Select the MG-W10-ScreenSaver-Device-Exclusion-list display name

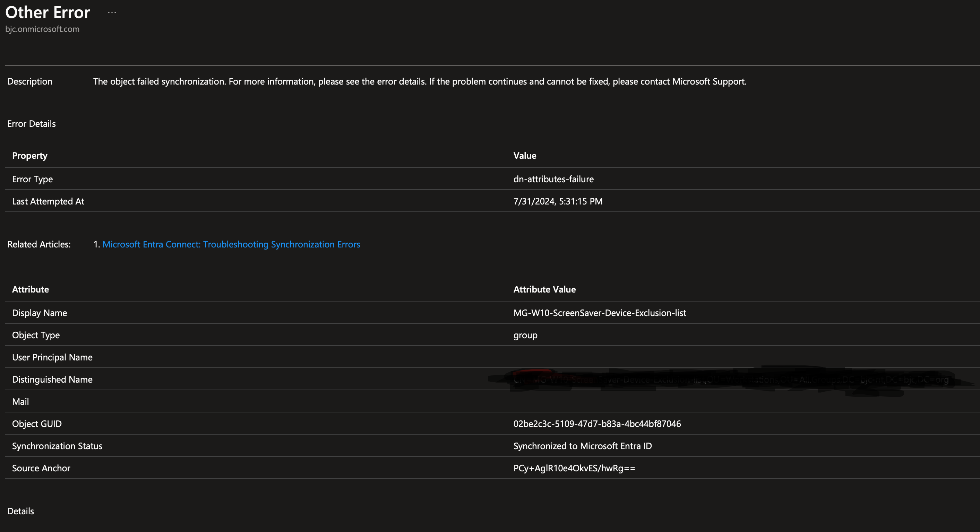[600, 313]
